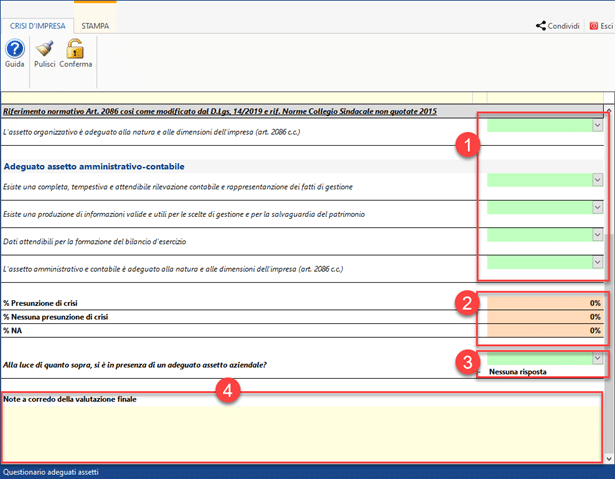Viewport: 615px width, 479px height.
Task: Open dropdown for "L'assetto organizzativo è adeguato"
Action: pyautogui.click(x=597, y=125)
